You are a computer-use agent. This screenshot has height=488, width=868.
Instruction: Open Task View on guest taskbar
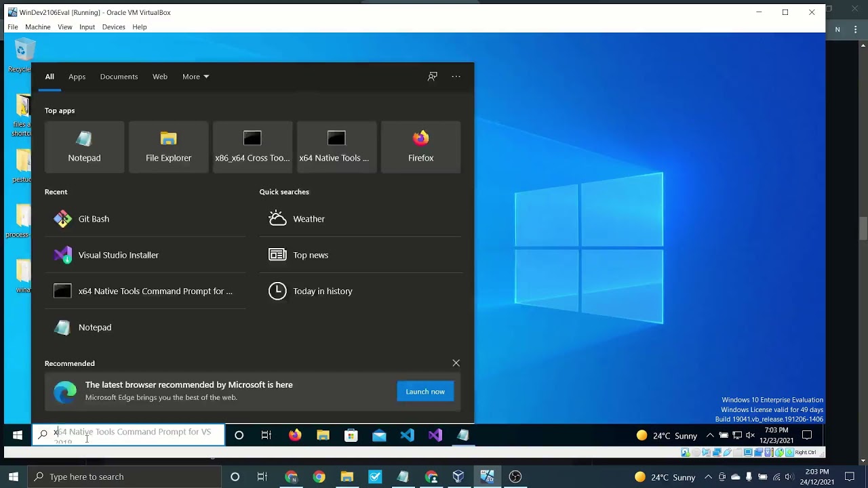(x=267, y=435)
